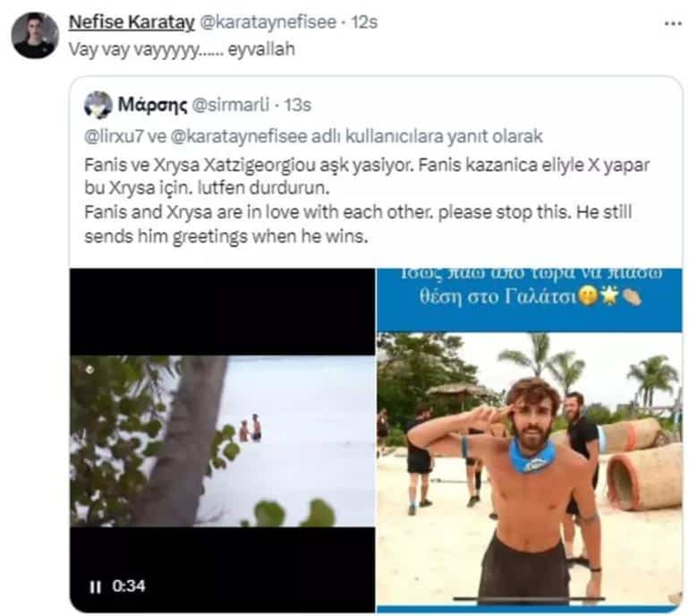Open the tweet's three-dot more options menu
Viewport: 689px width, 616px height.
[x=672, y=22]
